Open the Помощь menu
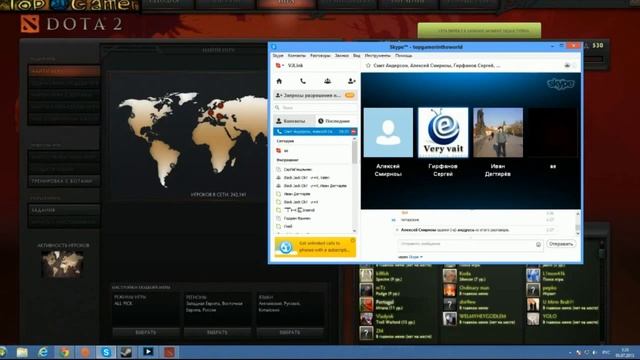 pos(403,56)
